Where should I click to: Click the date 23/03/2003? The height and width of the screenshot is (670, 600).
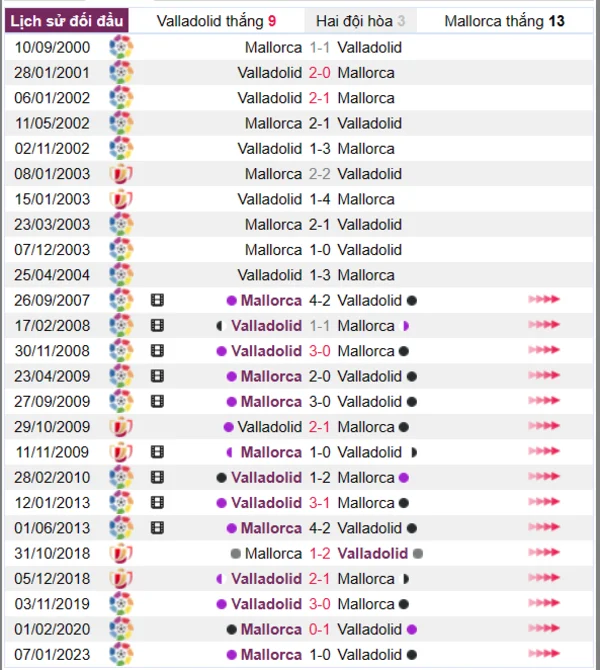(52, 224)
